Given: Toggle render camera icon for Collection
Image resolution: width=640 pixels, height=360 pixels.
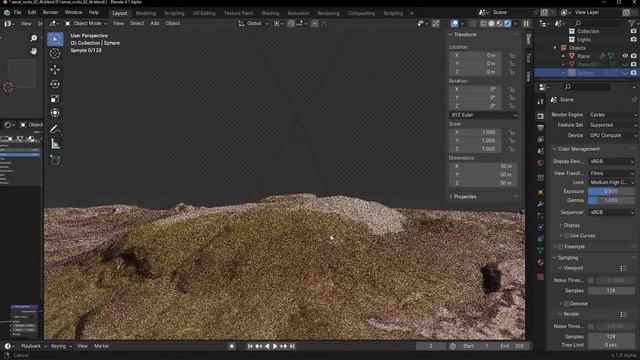Looking at the screenshot, I should pyautogui.click(x=633, y=31).
